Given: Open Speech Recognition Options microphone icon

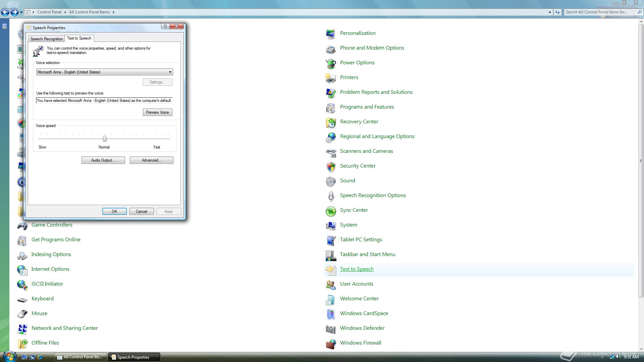Looking at the screenshot, I should click(331, 196).
